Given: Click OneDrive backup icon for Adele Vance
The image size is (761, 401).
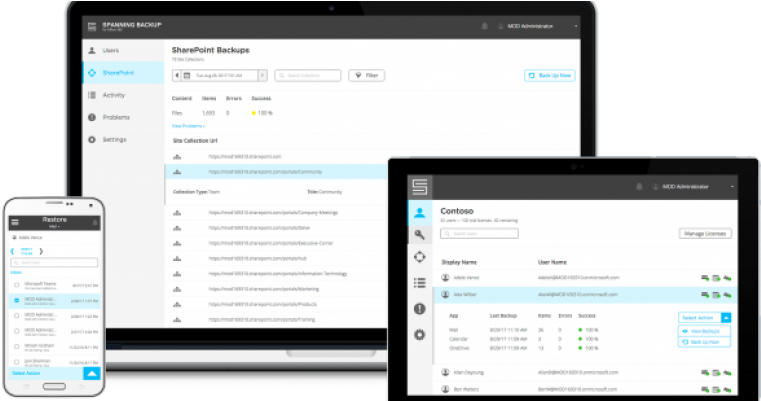Looking at the screenshot, I should (727, 278).
